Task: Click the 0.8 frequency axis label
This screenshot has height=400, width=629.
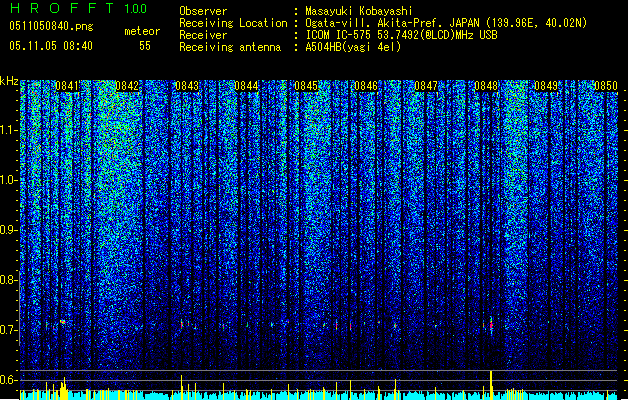Action: pos(9,280)
